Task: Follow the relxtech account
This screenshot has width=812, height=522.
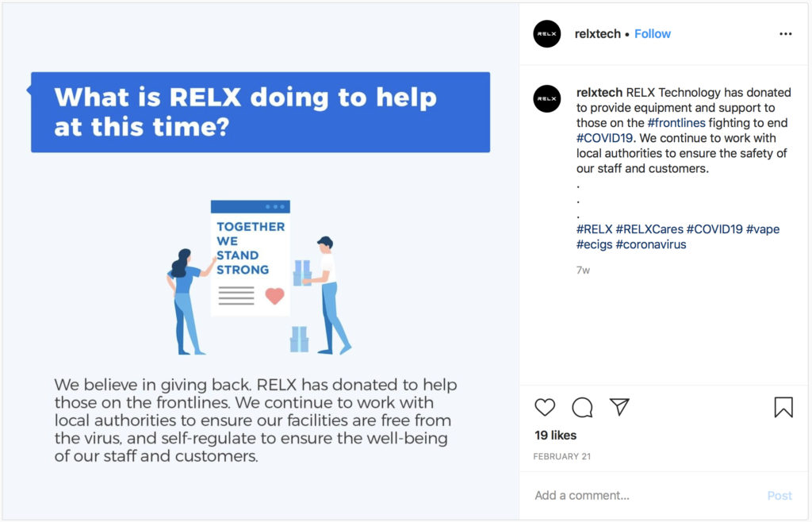Action: click(653, 33)
